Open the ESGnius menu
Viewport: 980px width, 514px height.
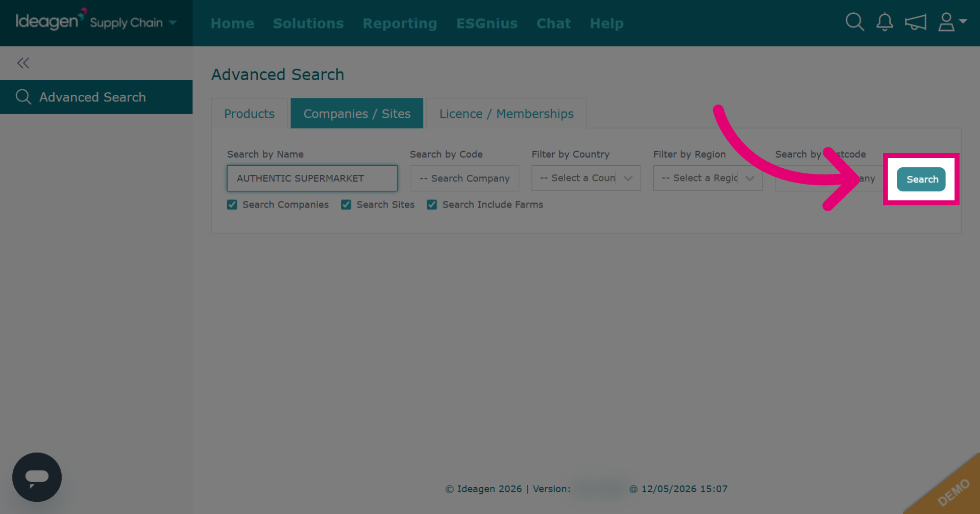point(487,23)
